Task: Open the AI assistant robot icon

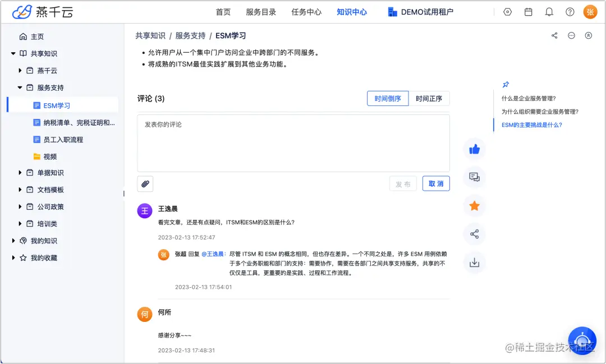Action: click(x=582, y=340)
